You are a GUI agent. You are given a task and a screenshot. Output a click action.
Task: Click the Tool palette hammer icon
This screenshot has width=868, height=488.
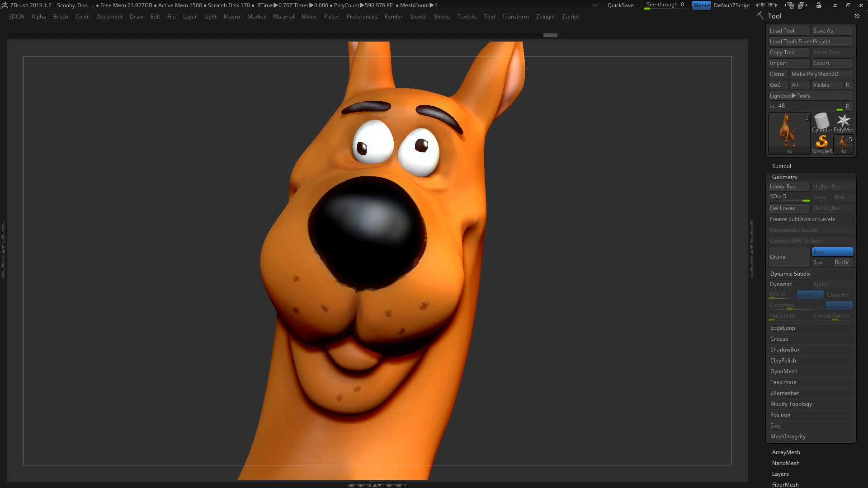760,16
